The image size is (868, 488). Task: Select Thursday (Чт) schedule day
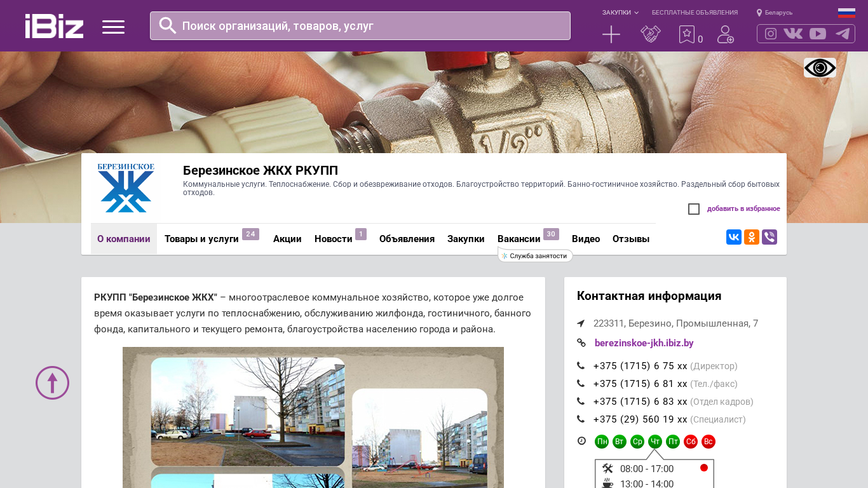click(655, 442)
